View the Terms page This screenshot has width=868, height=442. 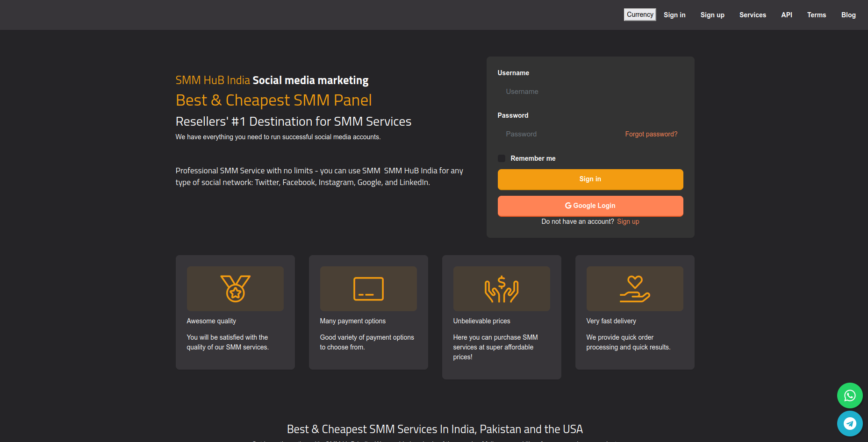(x=816, y=15)
